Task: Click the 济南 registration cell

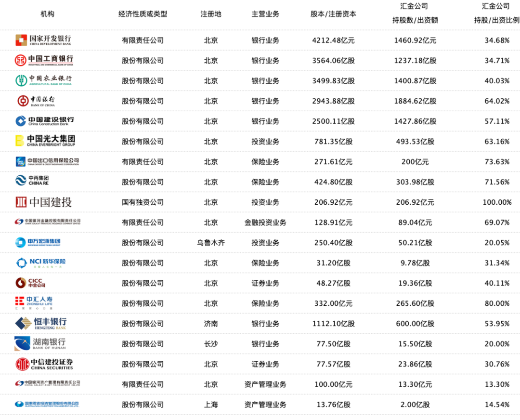Action: click(x=211, y=324)
